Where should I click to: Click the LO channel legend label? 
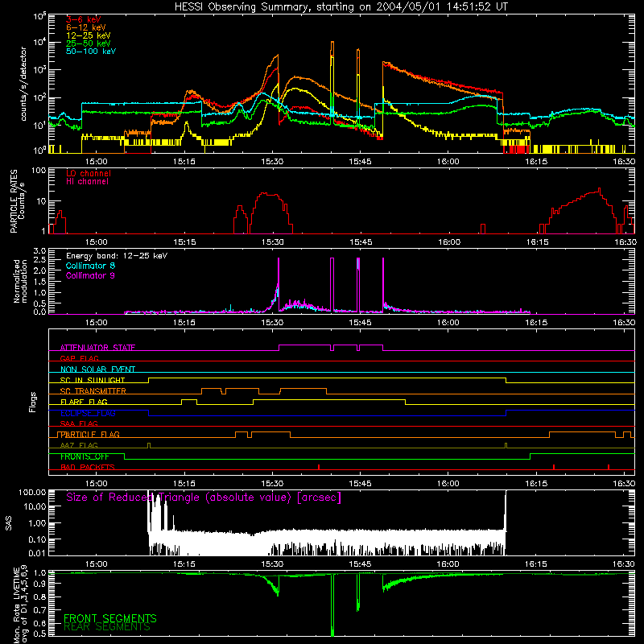[x=89, y=173]
